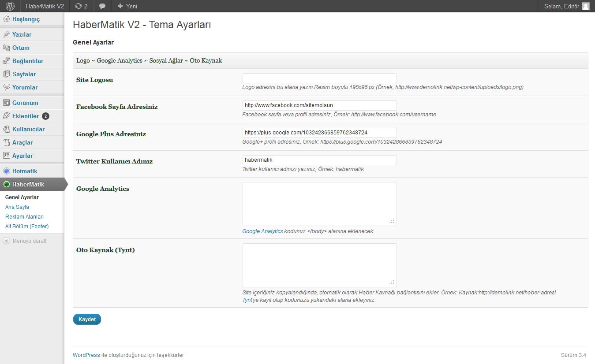Click the Kaydet save button
This screenshot has width=595, height=364.
[87, 319]
